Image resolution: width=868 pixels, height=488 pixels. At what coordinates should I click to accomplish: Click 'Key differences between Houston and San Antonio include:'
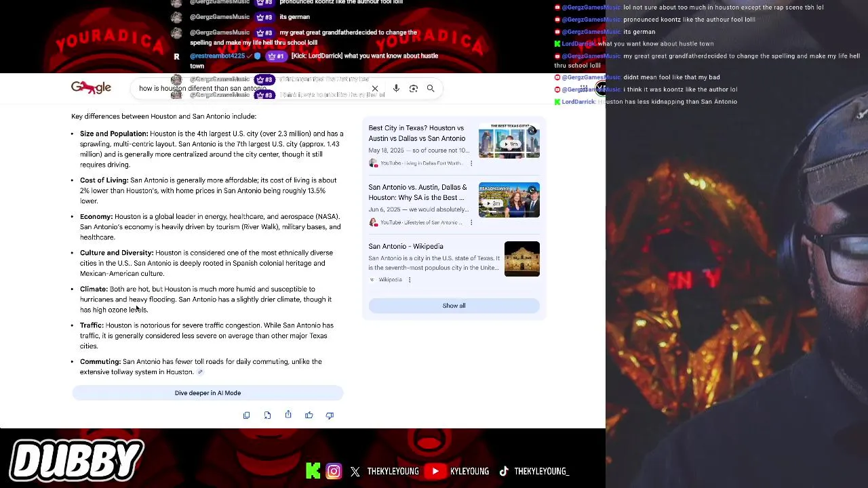pos(163,117)
